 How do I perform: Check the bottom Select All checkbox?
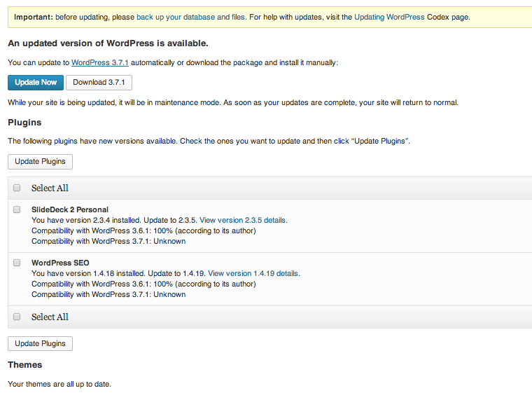[x=17, y=317]
